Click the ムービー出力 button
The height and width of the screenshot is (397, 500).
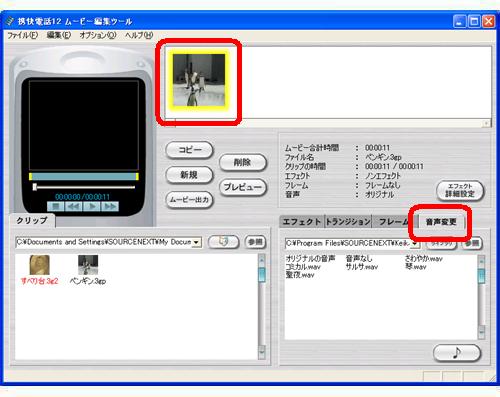pos(189,200)
